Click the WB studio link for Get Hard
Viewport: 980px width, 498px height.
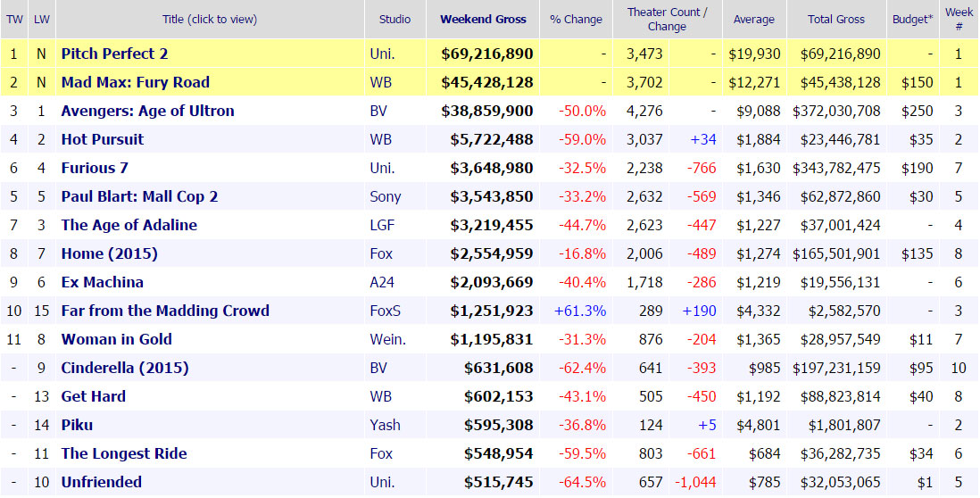coord(380,396)
